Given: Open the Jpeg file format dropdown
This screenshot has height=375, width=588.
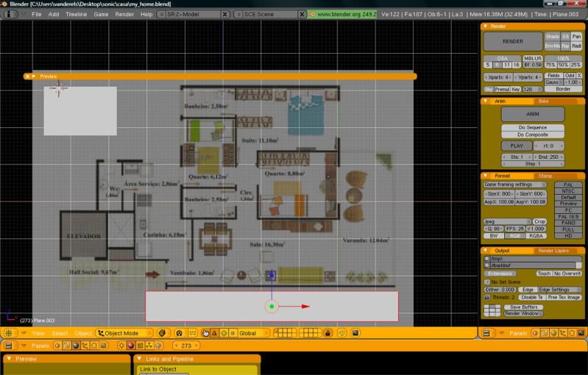Looking at the screenshot, I should 507,221.
